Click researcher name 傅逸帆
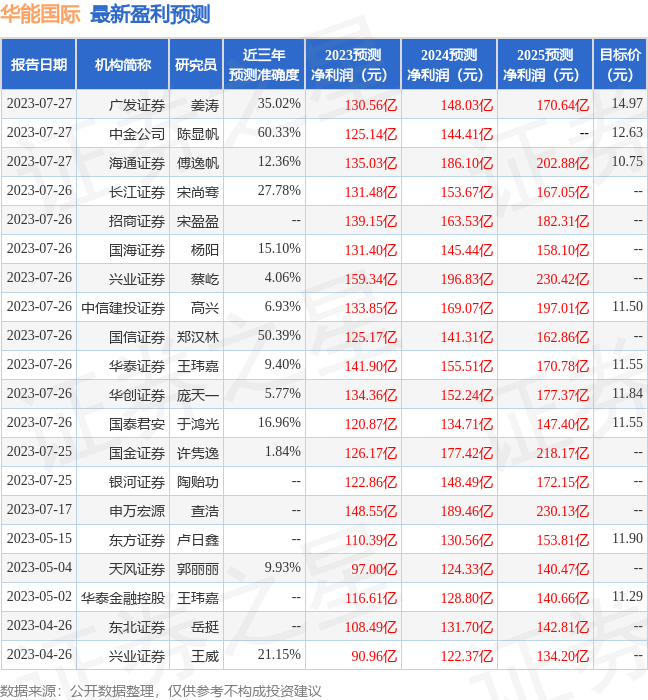 [198, 163]
